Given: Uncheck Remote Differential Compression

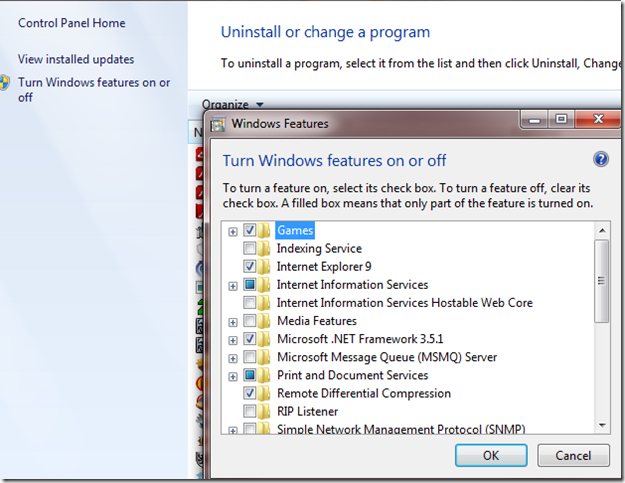Looking at the screenshot, I should 250,393.
